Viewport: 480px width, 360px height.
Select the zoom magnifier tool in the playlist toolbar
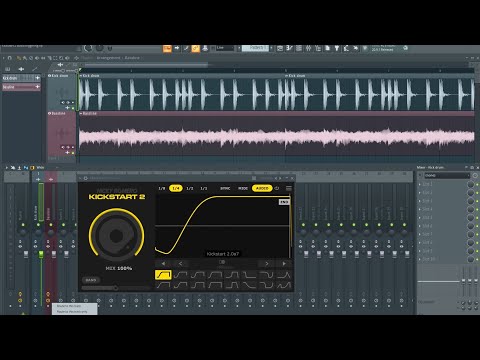click(62, 58)
